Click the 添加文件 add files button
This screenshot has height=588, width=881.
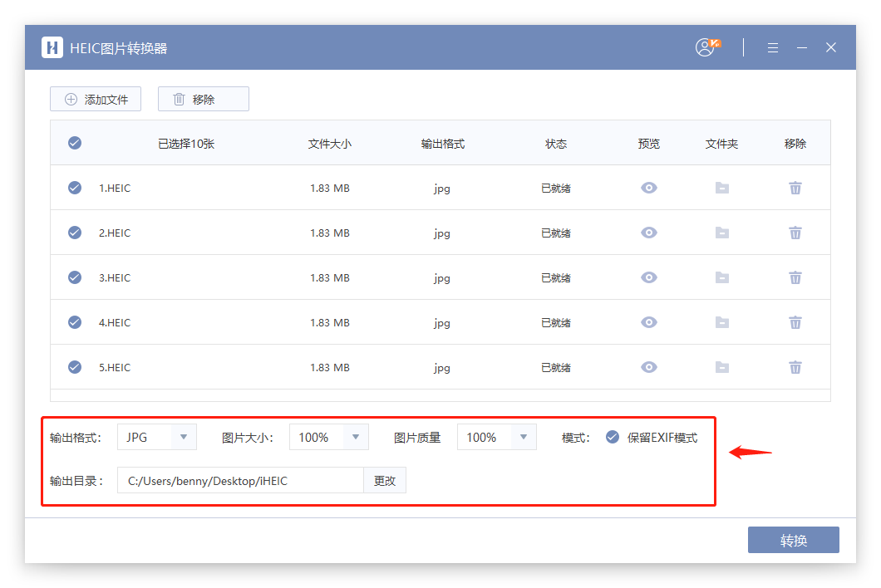(96, 100)
